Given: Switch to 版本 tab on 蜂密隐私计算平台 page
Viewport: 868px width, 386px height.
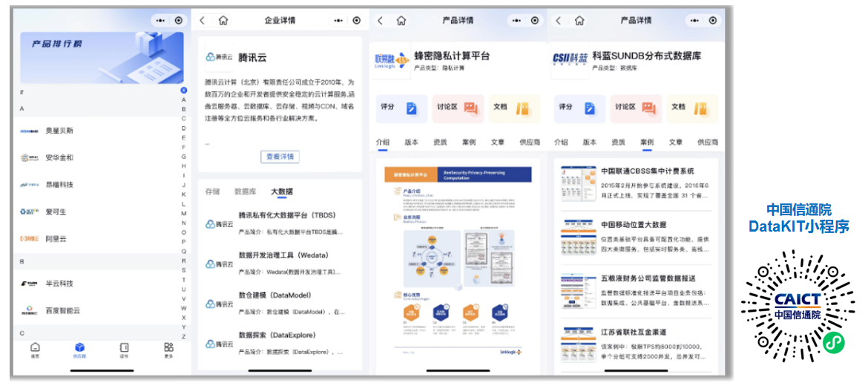Looking at the screenshot, I should (411, 142).
